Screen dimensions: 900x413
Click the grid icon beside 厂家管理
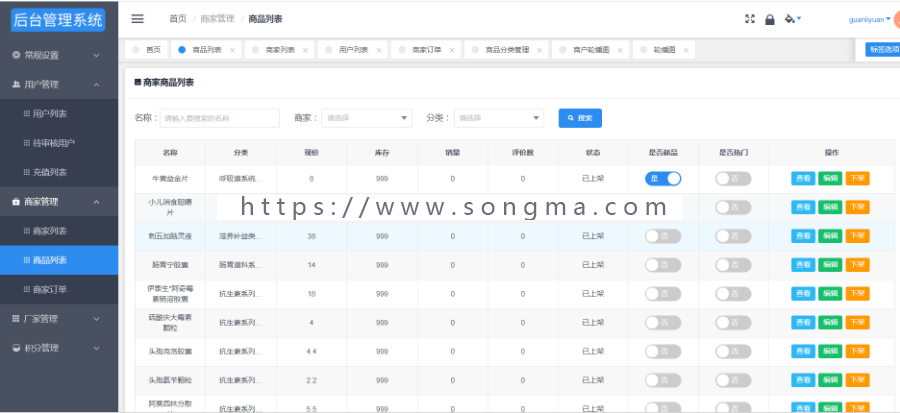coord(16,319)
